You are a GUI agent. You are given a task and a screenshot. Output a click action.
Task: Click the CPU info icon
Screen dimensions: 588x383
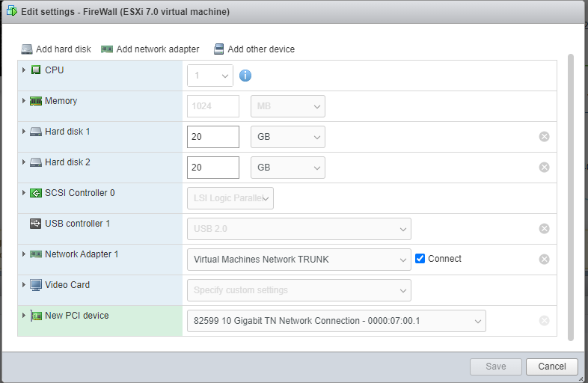(x=245, y=76)
